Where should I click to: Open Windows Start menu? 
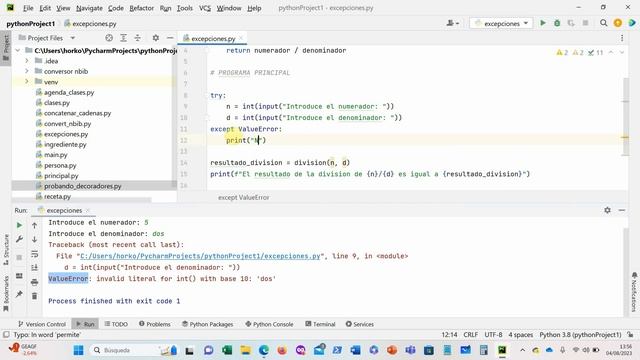pos(78,350)
